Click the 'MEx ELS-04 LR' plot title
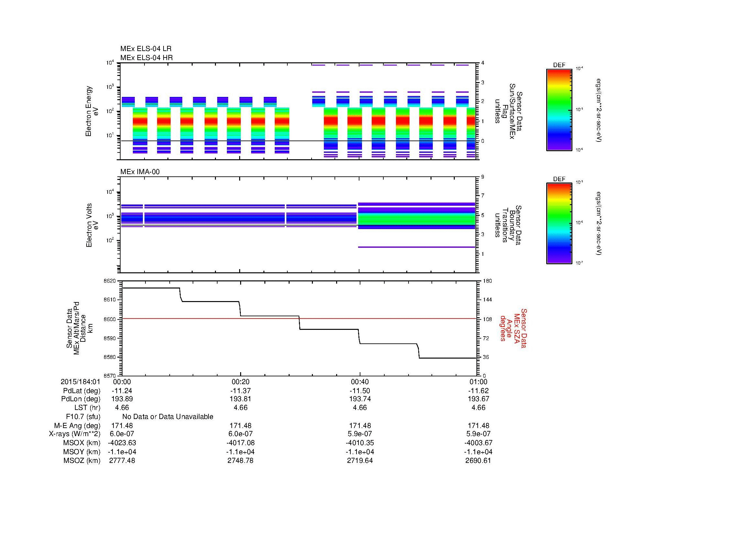Image resolution: width=756 pixels, height=534 pixels. 145,49
